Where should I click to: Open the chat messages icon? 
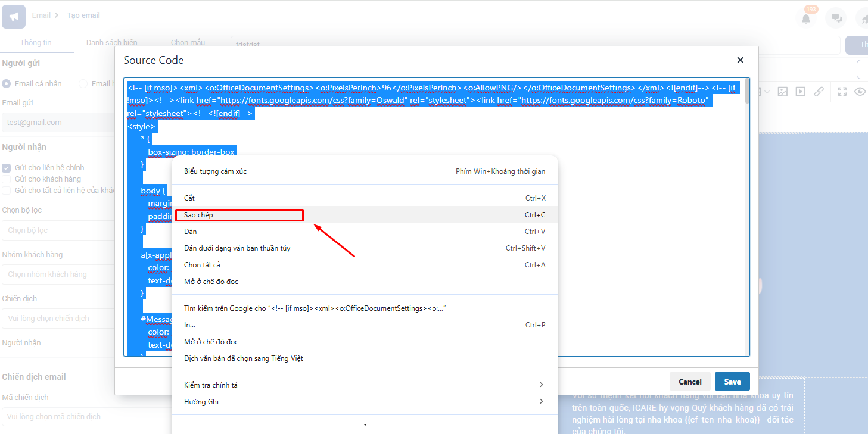(x=836, y=18)
